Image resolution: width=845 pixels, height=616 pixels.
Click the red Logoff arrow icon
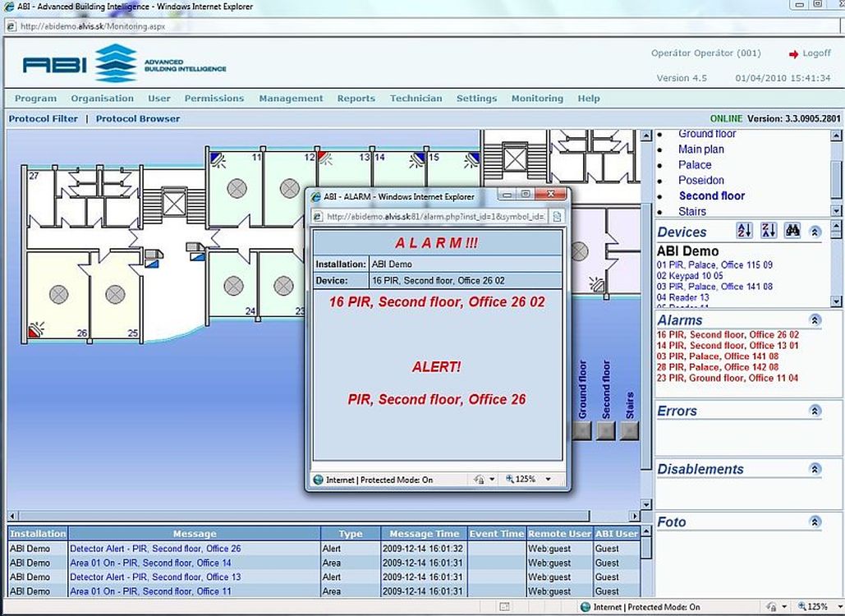click(793, 54)
